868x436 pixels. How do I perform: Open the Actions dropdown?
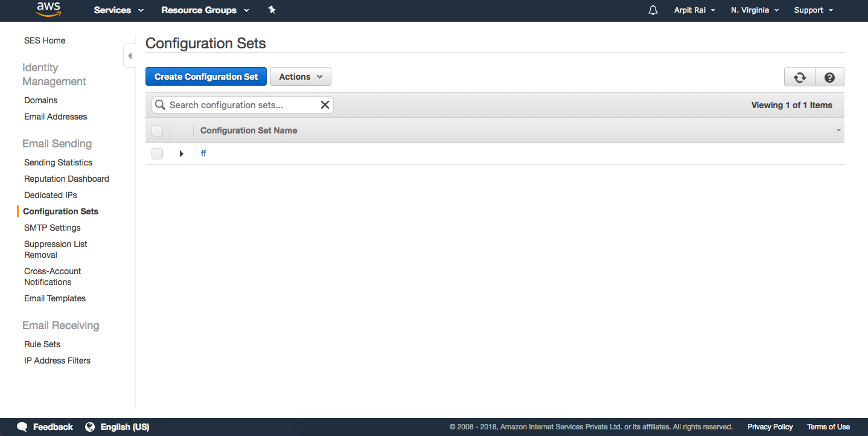tap(301, 77)
